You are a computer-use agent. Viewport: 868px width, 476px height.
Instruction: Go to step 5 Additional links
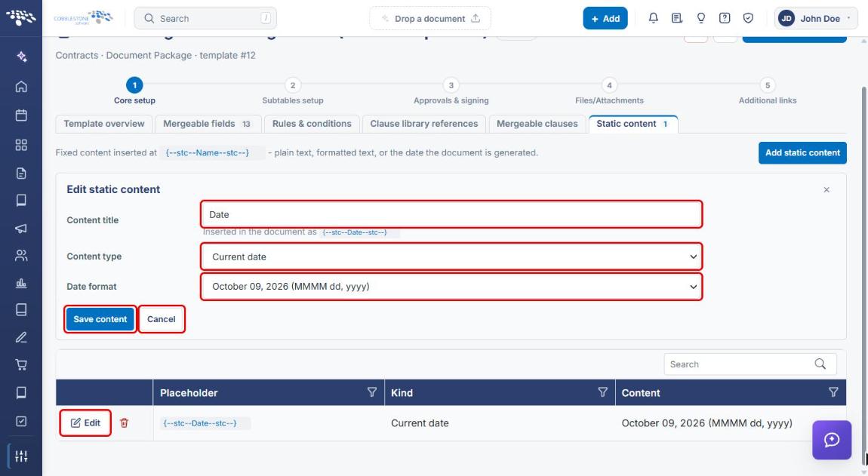pyautogui.click(x=768, y=91)
